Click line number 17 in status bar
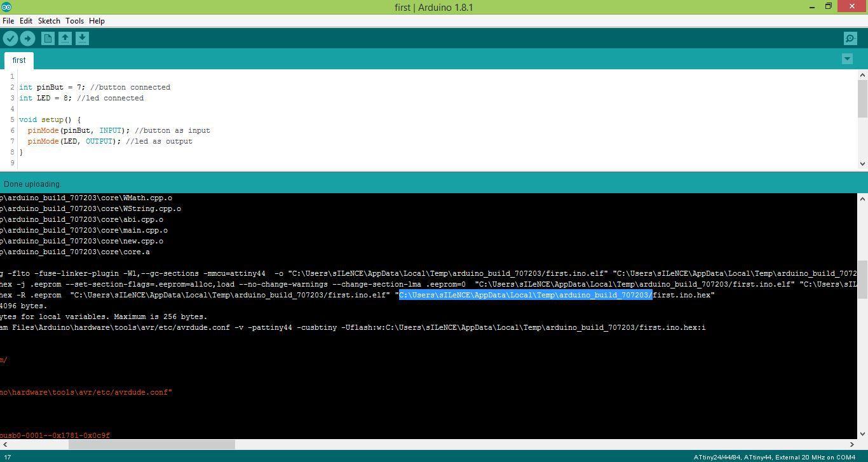 coord(7,457)
